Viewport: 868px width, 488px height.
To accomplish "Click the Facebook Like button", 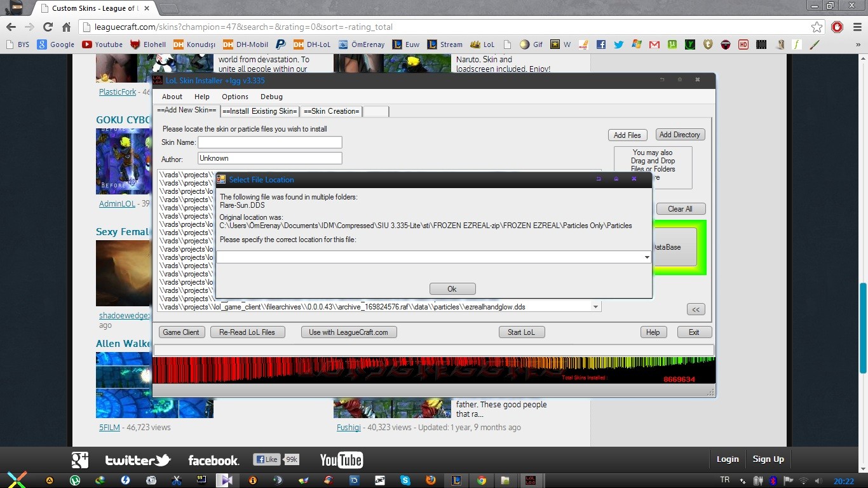I will pyautogui.click(x=267, y=459).
